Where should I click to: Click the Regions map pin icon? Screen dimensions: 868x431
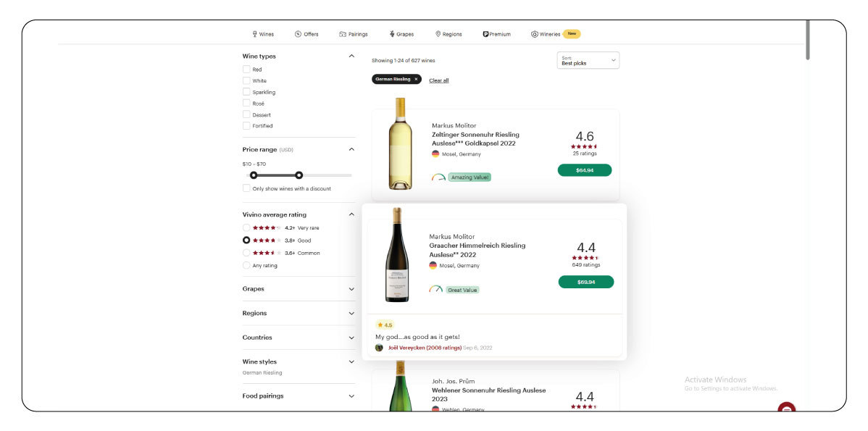[x=438, y=34]
